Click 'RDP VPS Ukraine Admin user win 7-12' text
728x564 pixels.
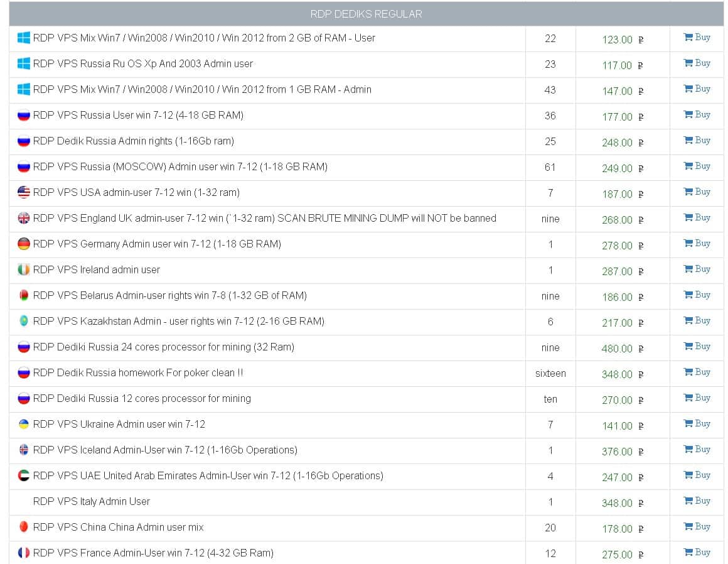119,424
